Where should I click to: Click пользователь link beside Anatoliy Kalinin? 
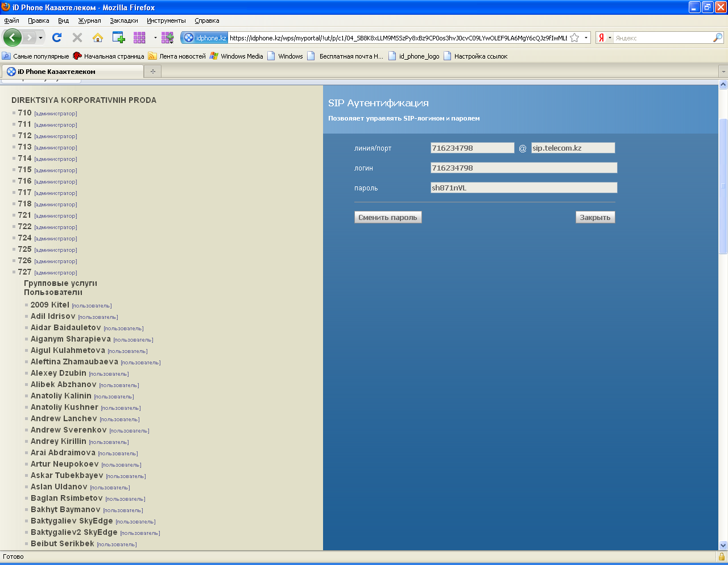tap(114, 397)
